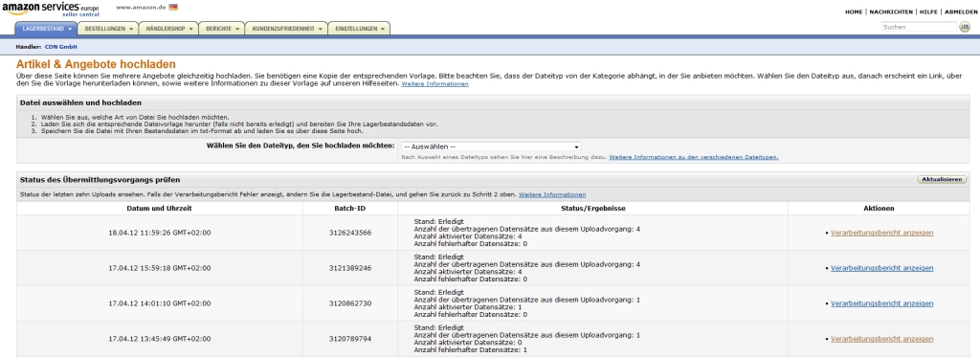The image size is (980, 358).
Task: Show Verarbeitungsbericht for batch 3126243566
Action: point(881,233)
